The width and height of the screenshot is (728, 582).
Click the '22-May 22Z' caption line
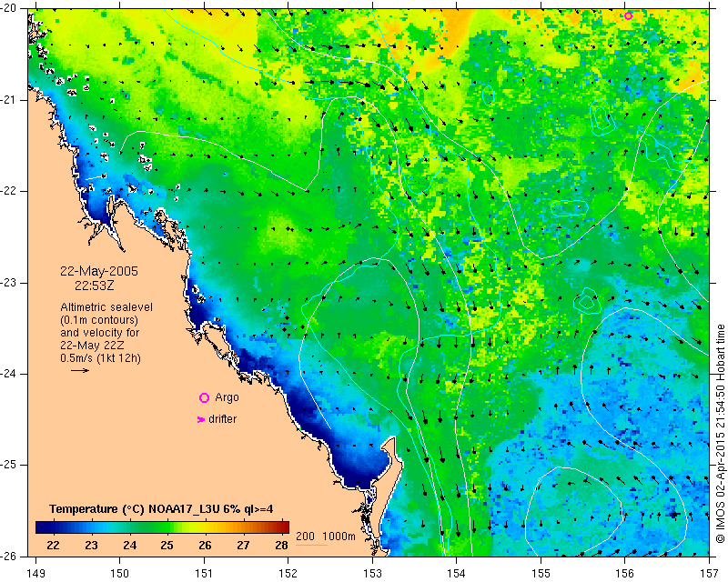tap(92, 346)
